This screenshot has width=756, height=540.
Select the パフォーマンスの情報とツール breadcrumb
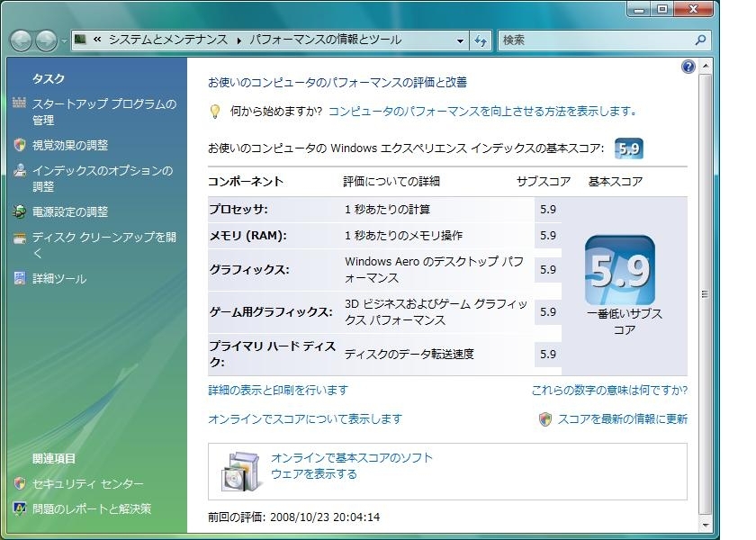click(326, 40)
